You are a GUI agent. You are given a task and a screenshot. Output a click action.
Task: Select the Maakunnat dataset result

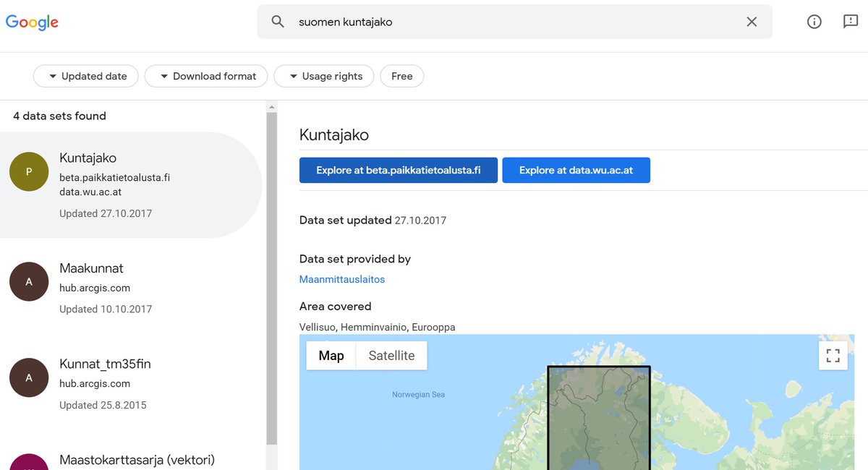pos(131,288)
